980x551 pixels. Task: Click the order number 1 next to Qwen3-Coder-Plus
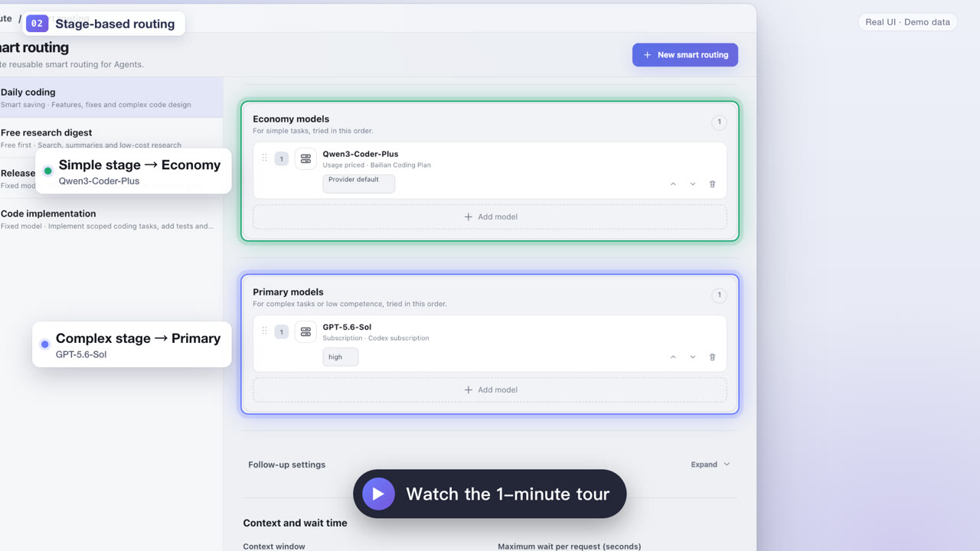pos(282,158)
